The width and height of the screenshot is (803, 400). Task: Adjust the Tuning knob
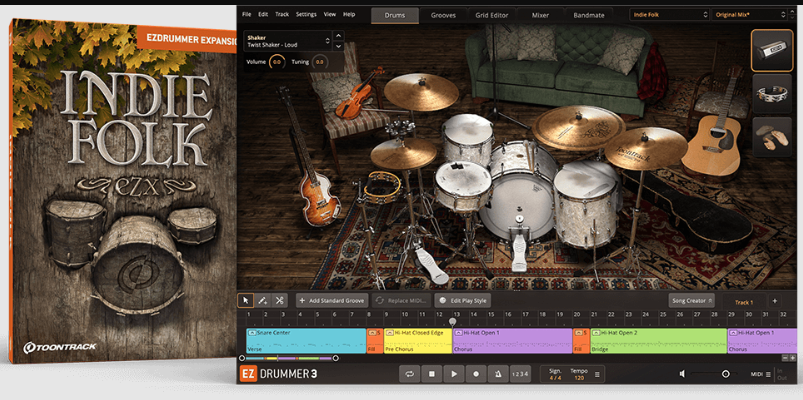pyautogui.click(x=319, y=62)
